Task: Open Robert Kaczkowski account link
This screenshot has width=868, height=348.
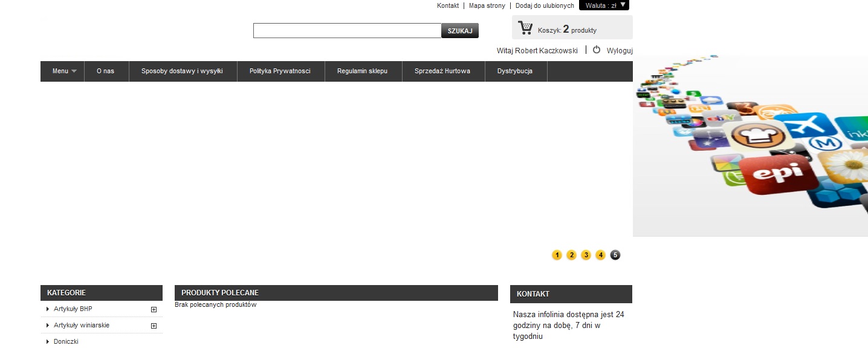Action: (546, 51)
